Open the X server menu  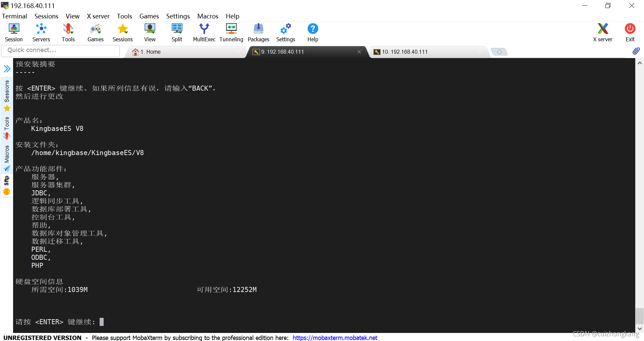[98, 16]
